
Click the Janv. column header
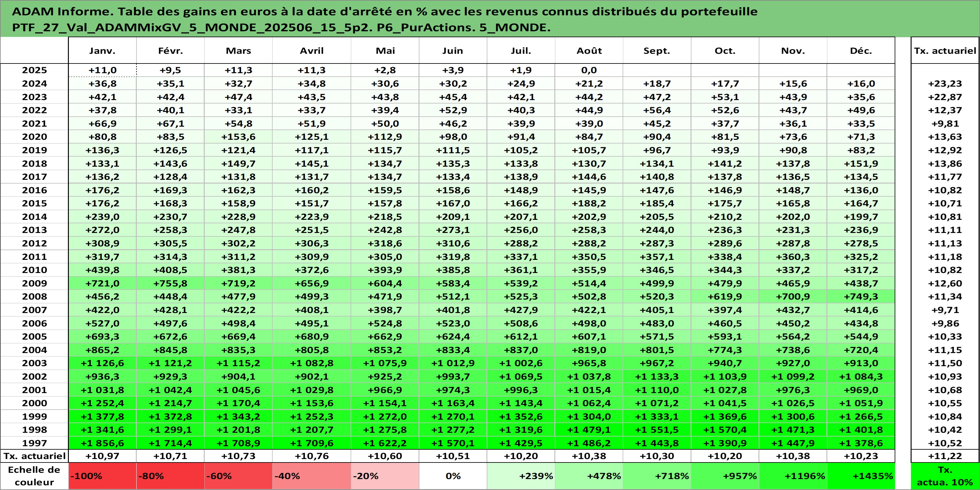click(x=102, y=51)
